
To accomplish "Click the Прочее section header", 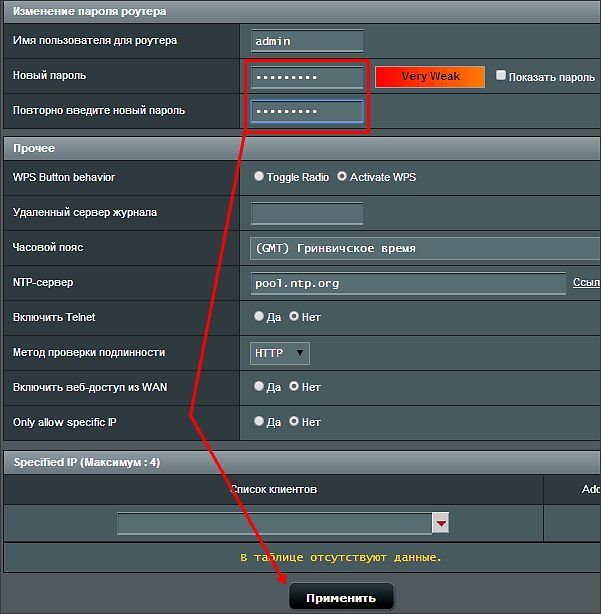I will coord(302,148).
